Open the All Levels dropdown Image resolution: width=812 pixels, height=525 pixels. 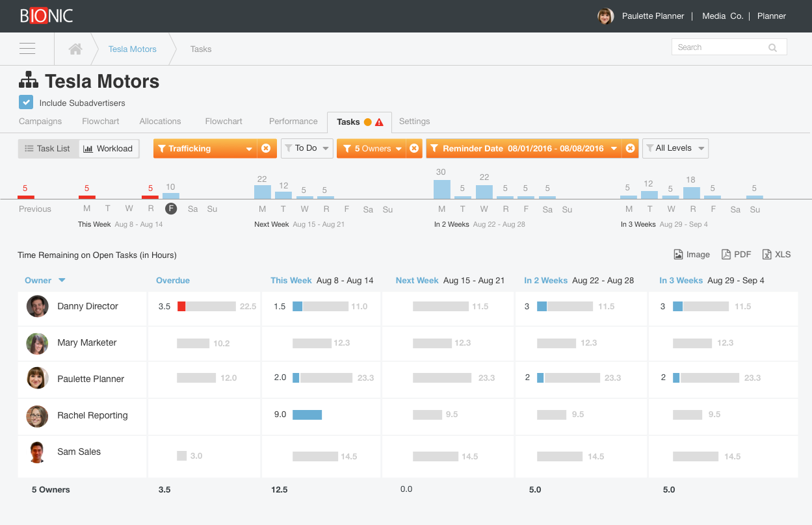pos(675,149)
